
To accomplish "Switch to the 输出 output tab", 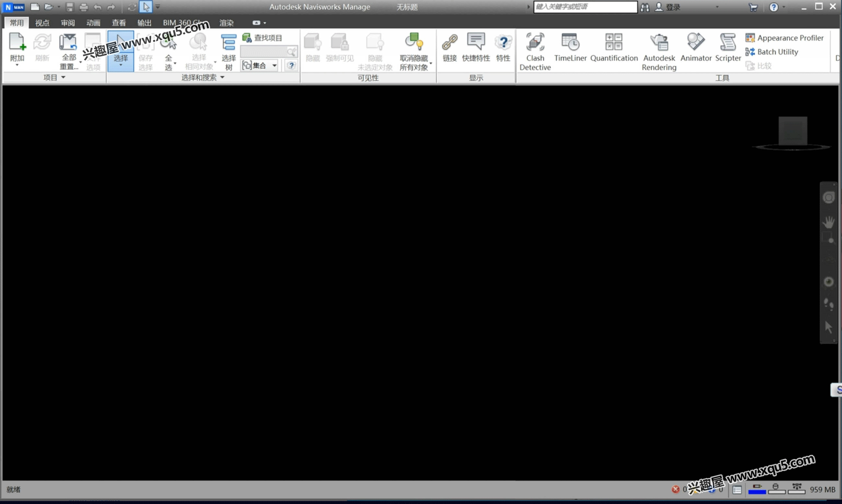I will coord(144,23).
